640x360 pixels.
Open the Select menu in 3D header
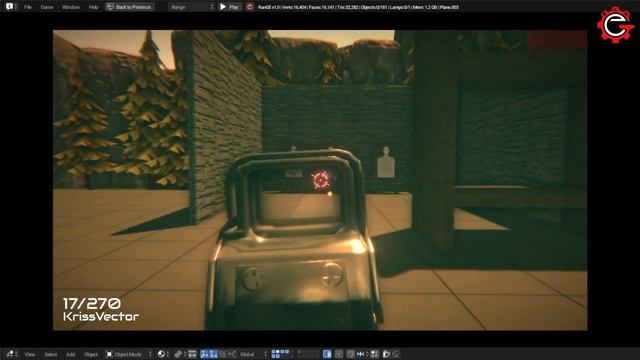click(x=50, y=354)
